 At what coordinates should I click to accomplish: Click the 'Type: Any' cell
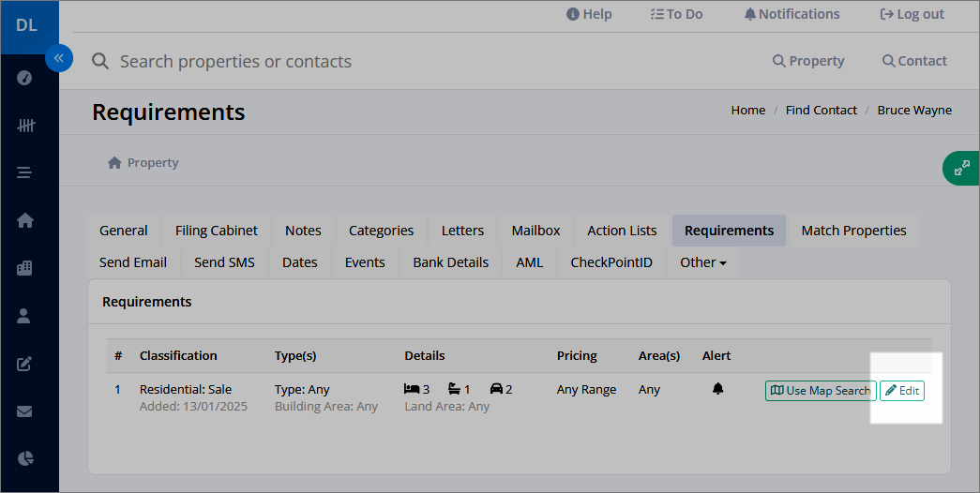click(302, 389)
